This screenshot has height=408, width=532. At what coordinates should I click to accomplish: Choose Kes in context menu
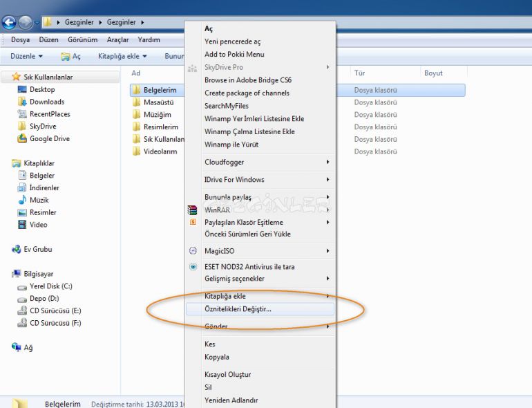209,344
